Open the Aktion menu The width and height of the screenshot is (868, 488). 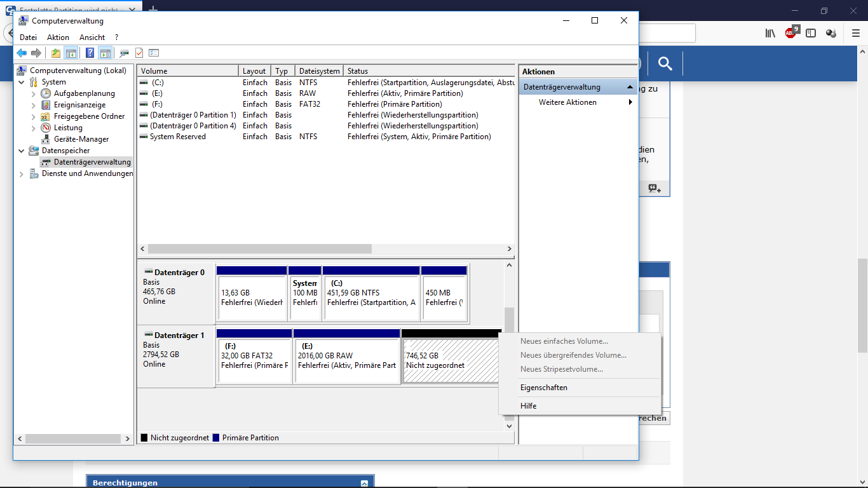pos(58,37)
